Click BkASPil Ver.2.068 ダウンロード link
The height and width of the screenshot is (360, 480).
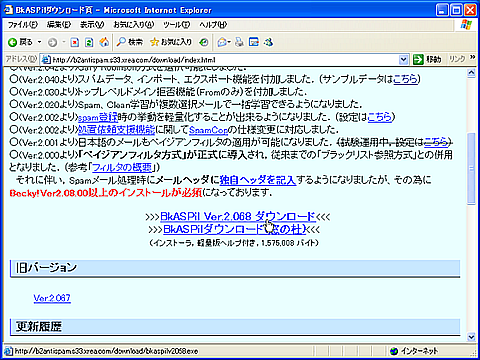pyautogui.click(x=238, y=216)
